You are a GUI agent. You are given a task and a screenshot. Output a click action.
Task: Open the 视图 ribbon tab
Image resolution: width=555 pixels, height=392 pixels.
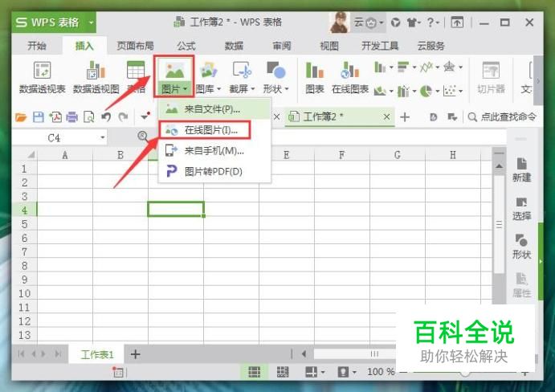pos(329,46)
